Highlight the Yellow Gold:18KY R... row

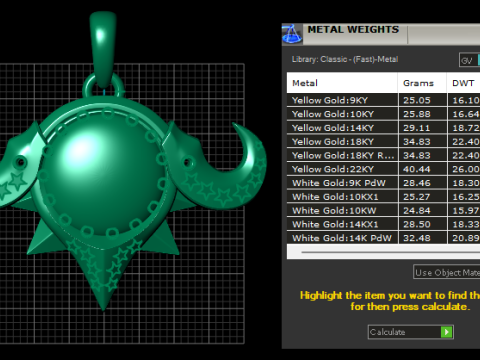383,155
